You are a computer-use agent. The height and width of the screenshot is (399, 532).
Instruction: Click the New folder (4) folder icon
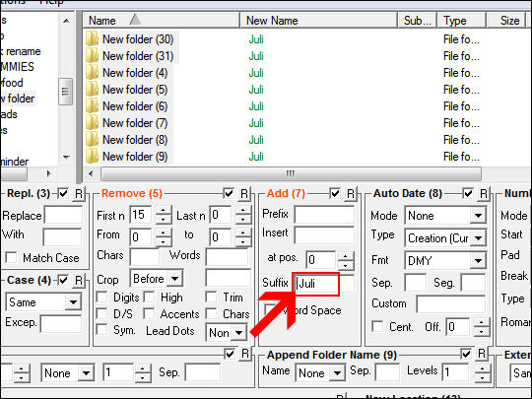click(x=92, y=73)
